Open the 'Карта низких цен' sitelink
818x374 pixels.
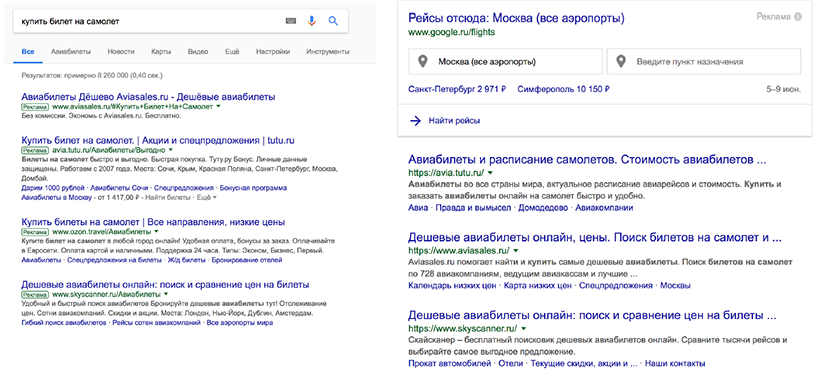pyautogui.click(x=538, y=286)
